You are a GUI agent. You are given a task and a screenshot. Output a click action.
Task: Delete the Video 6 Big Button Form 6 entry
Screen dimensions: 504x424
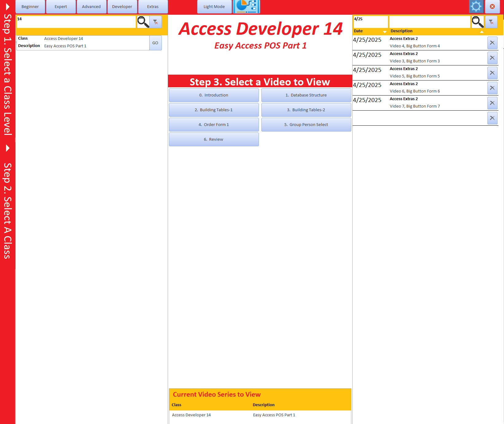tap(492, 88)
